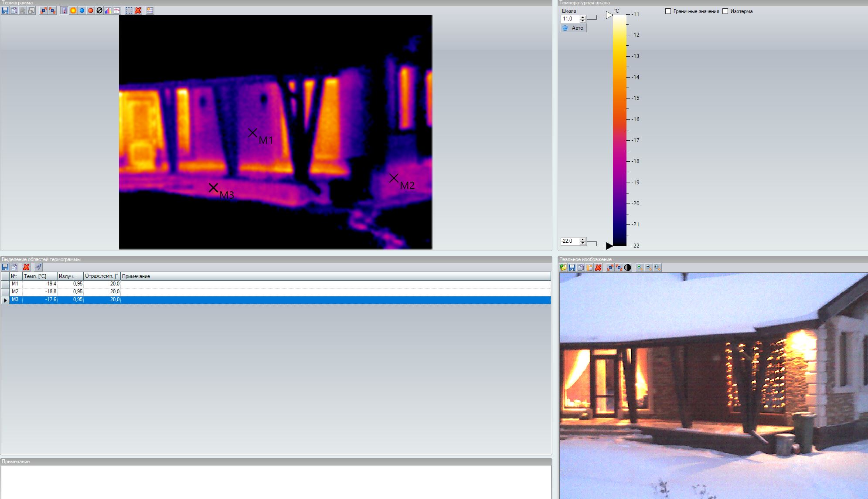Decrease the lower scale value -22,0 spinner
Viewport: 868px width, 499px height.
583,243
